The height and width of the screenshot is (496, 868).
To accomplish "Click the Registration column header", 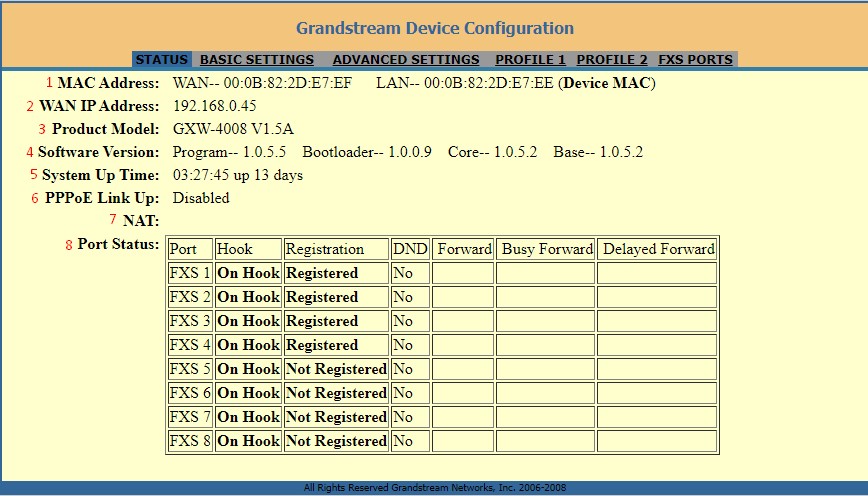I will coord(336,249).
